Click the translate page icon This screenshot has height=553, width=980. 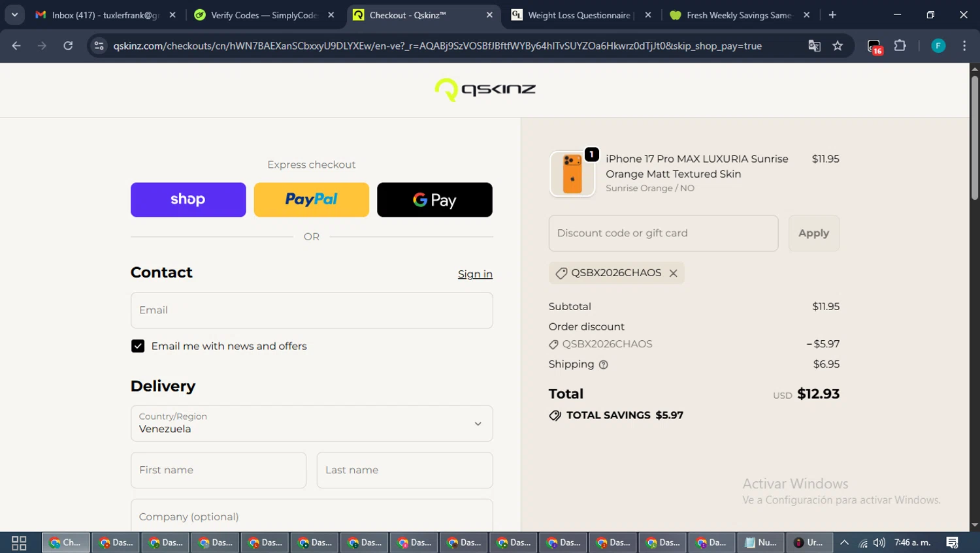pos(814,46)
